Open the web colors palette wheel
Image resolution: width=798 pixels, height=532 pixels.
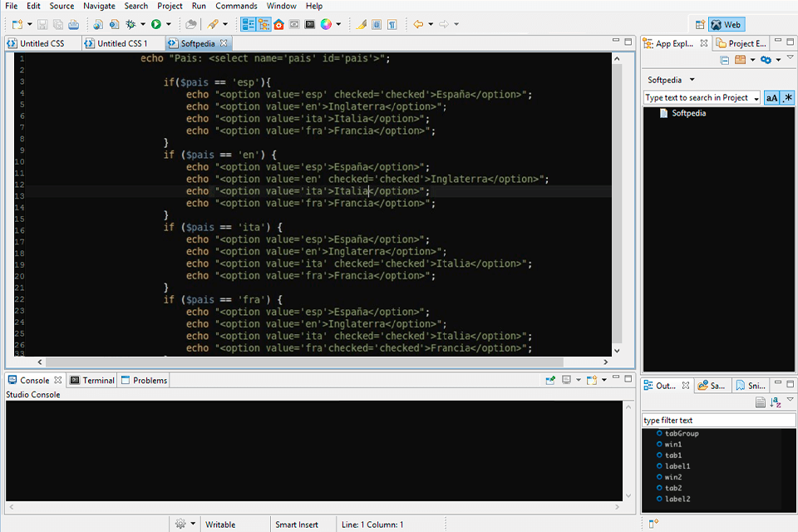click(x=325, y=25)
